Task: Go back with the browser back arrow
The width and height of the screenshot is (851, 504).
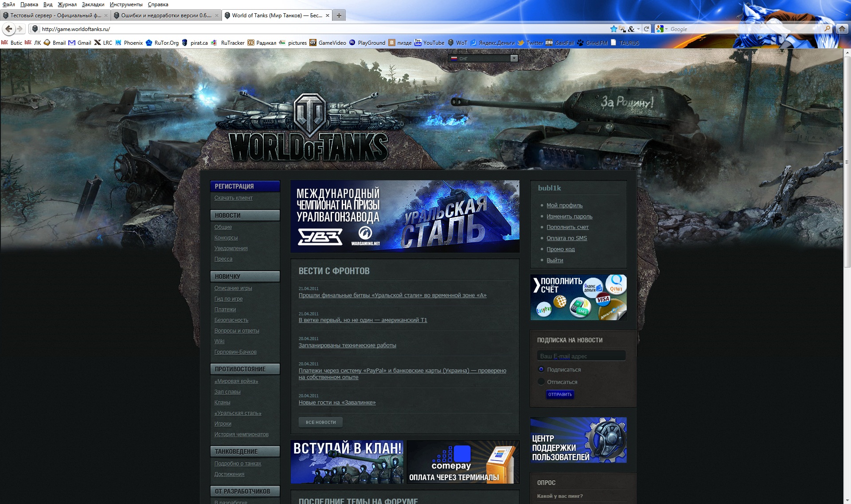Action: coord(9,29)
